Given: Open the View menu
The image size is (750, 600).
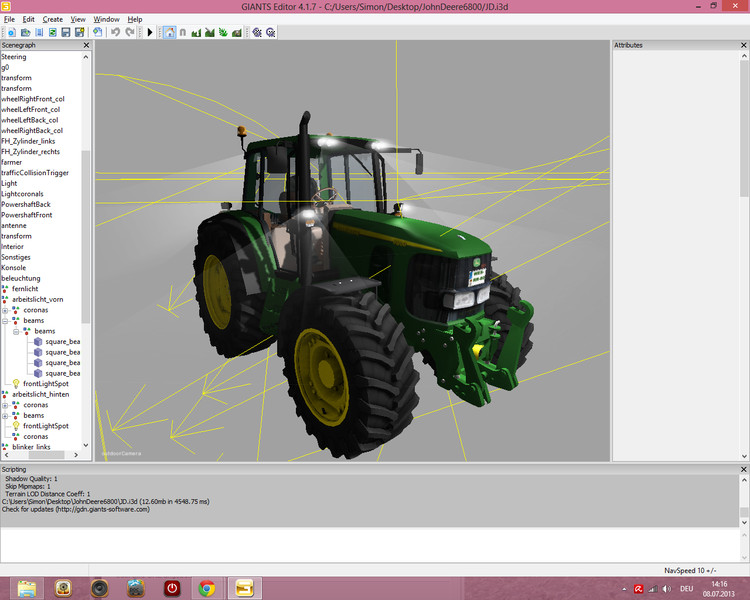Looking at the screenshot, I should [78, 19].
